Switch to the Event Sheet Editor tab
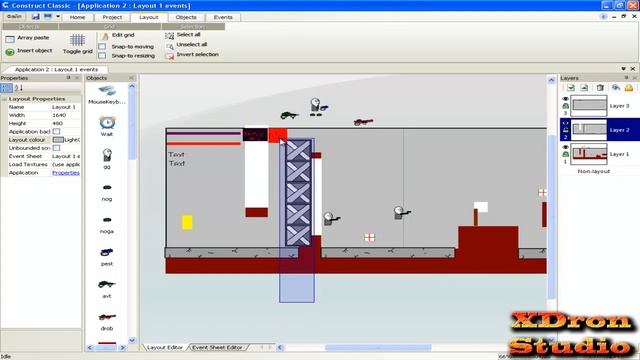640x360 pixels. (217, 347)
